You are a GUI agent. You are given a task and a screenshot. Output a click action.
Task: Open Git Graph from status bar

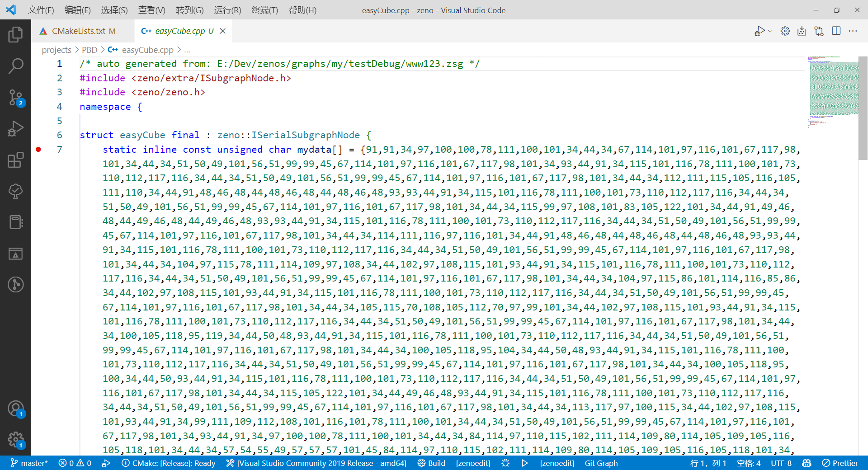[601, 463]
